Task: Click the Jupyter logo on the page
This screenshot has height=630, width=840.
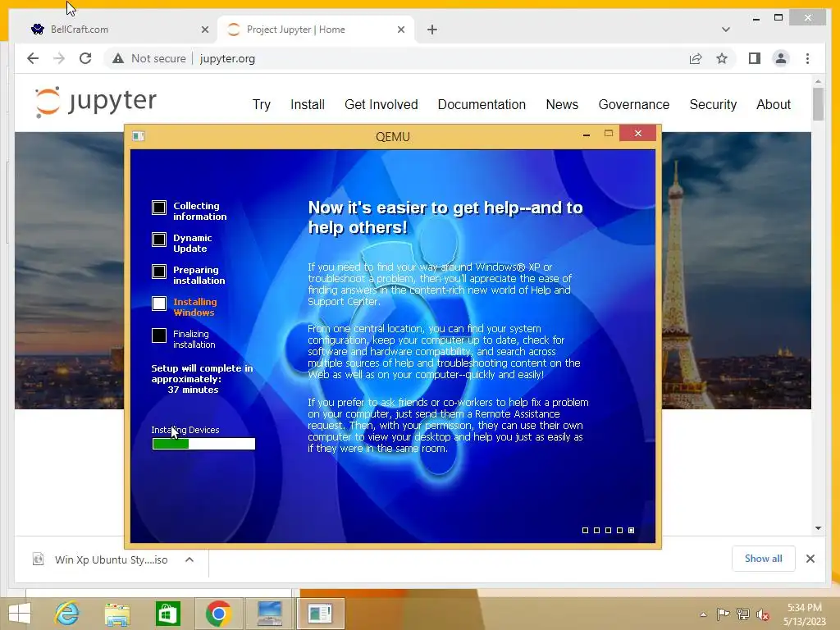Action: click(95, 102)
